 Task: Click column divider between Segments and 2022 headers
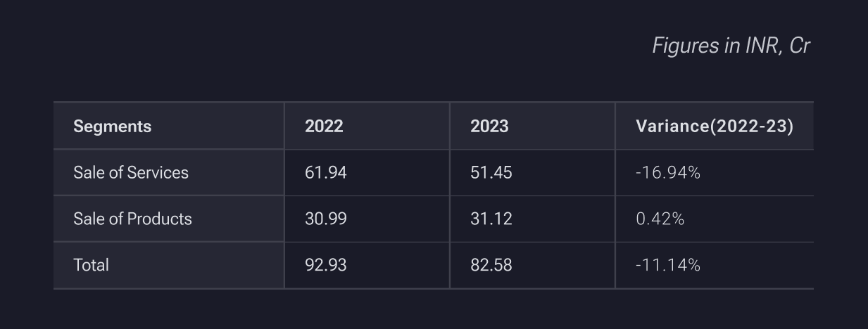[x=284, y=127]
